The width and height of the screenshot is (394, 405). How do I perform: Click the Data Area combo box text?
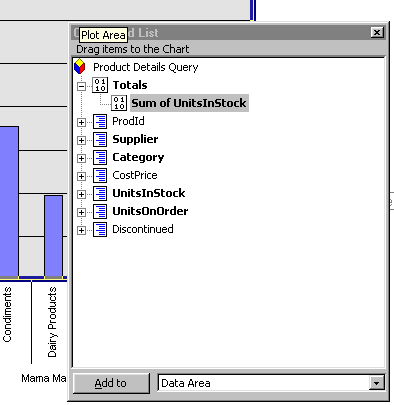tap(186, 383)
